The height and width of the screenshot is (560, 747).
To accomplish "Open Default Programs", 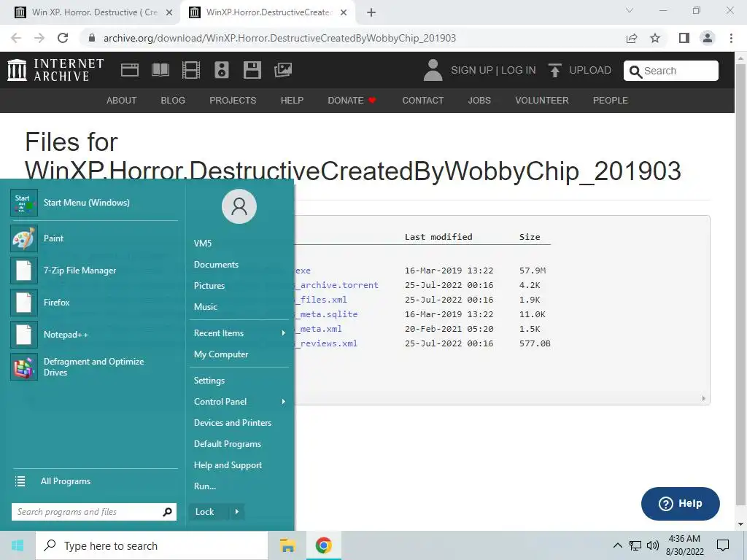I will click(x=228, y=444).
